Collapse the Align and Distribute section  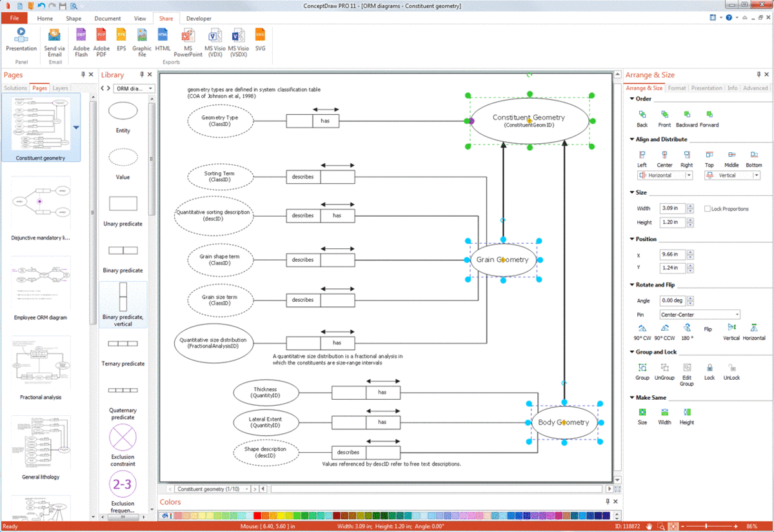coord(631,139)
